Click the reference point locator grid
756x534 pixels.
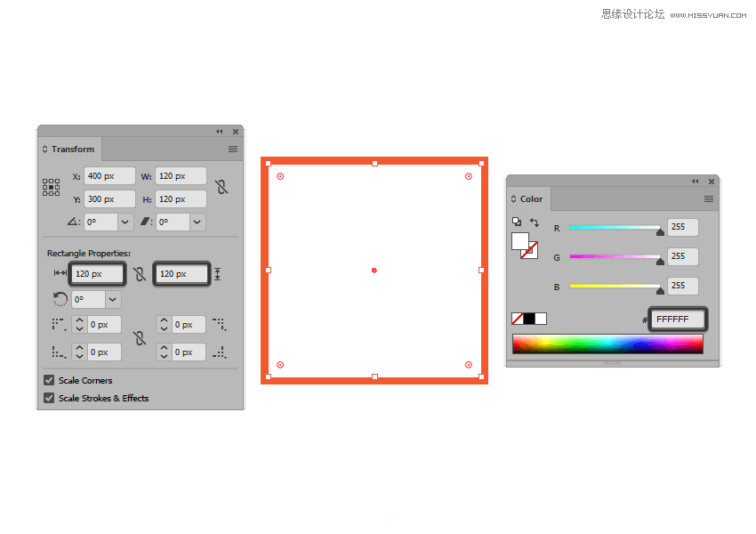(52, 188)
